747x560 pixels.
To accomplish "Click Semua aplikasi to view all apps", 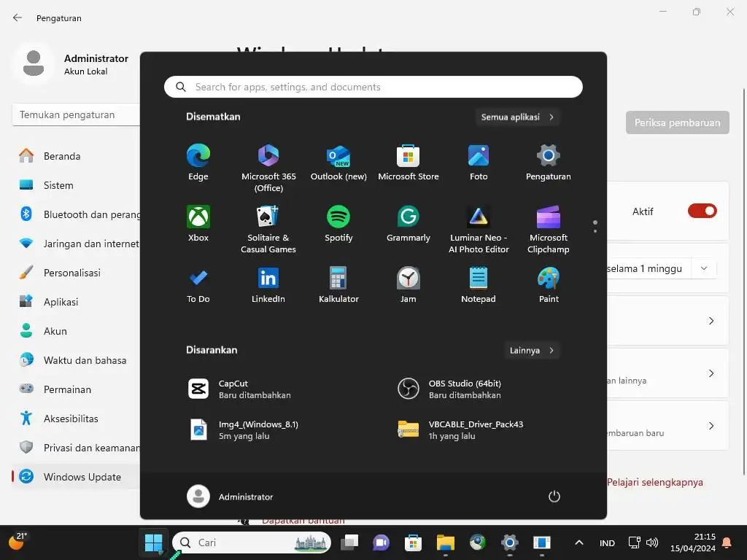I will click(517, 117).
